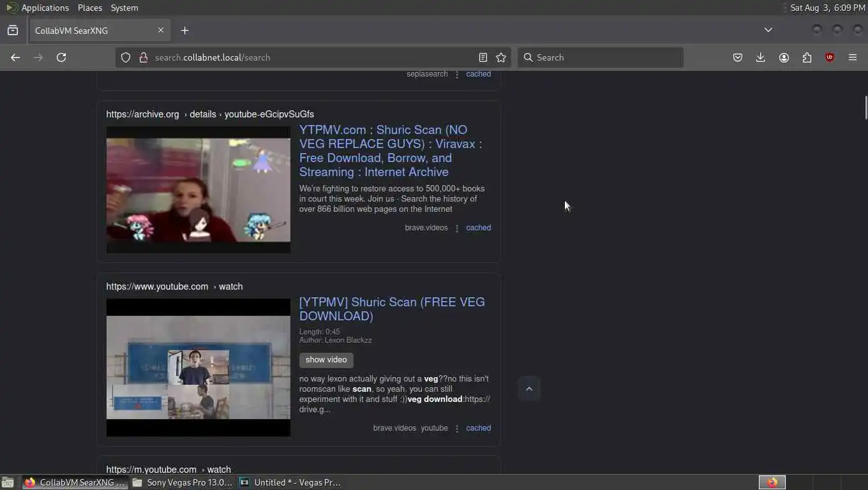
Task: Close the CollabVM SearXNG tab
Action: [161, 30]
